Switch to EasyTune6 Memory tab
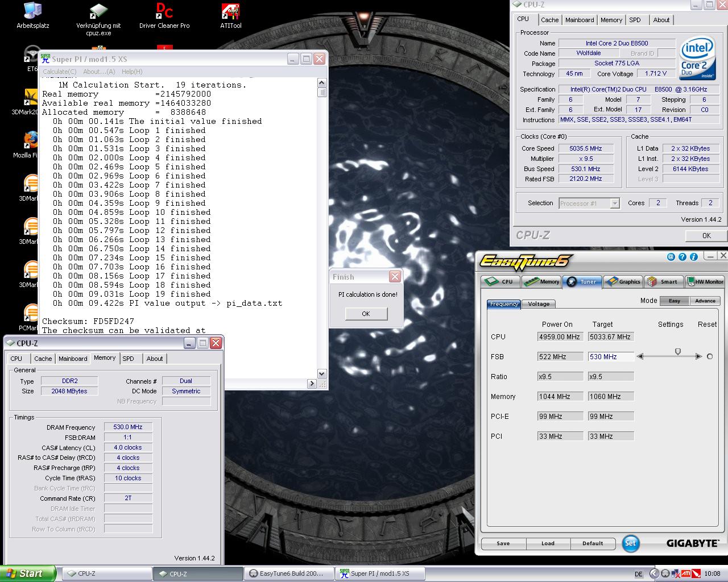Image resolution: width=728 pixels, height=582 pixels. click(x=541, y=281)
